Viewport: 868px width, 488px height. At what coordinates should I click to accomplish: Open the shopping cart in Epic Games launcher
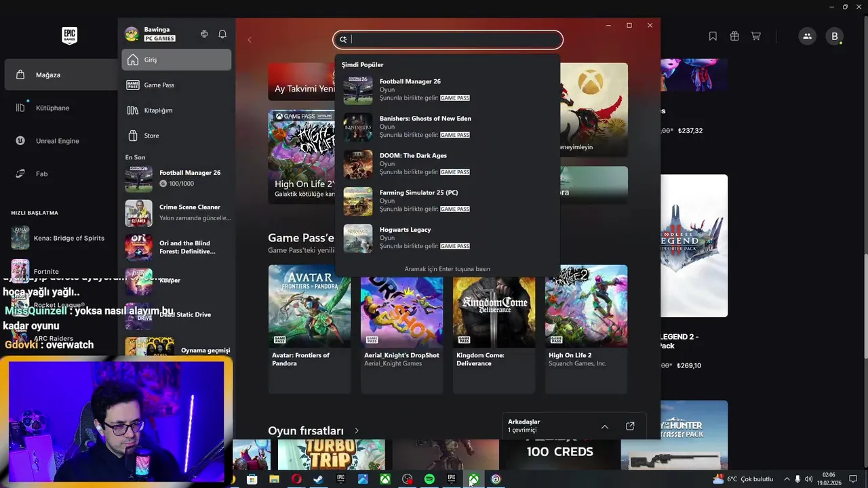coord(755,36)
